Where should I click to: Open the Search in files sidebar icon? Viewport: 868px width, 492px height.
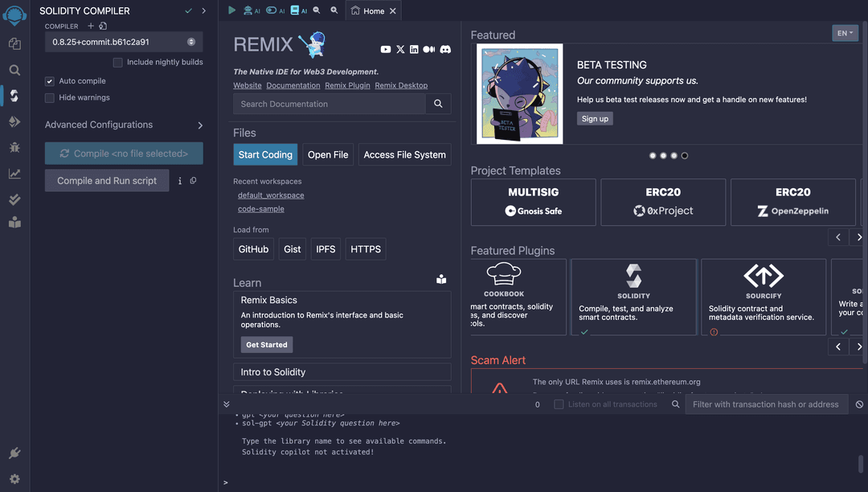point(15,70)
